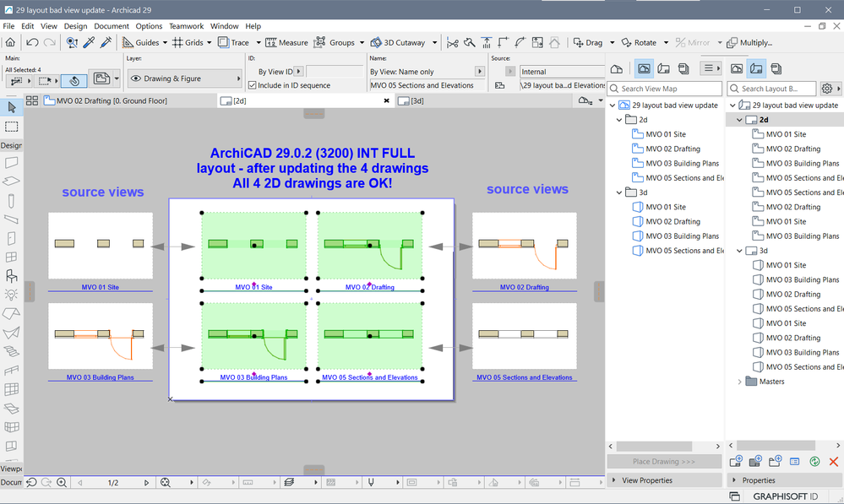This screenshot has width=844, height=504.
Task: Open the By View ID options arrow
Action: tap(299, 71)
